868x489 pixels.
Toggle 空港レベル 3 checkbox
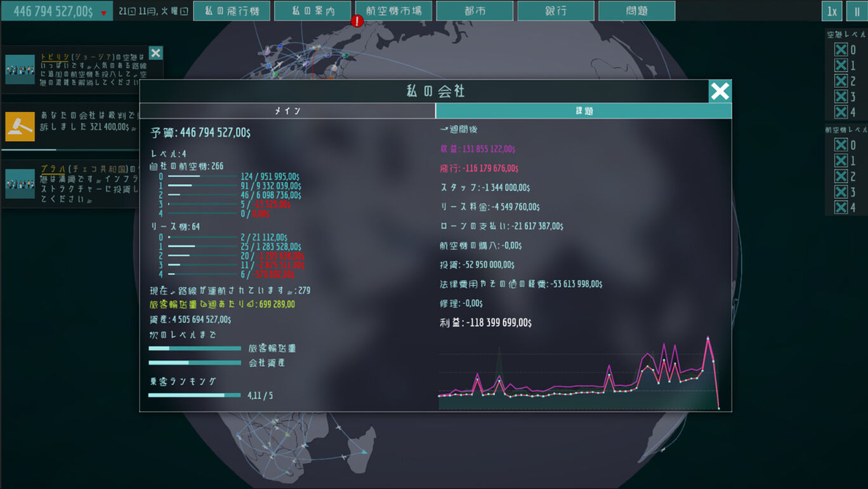[841, 97]
